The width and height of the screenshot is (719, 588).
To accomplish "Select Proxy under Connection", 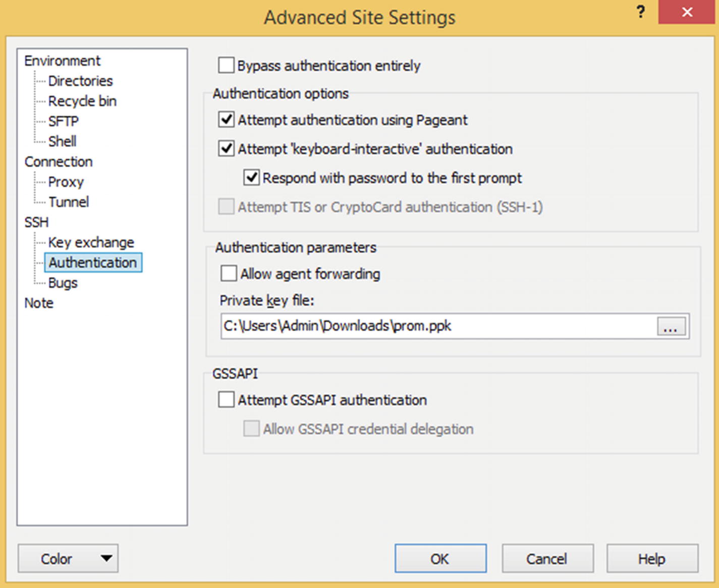I will [x=66, y=182].
